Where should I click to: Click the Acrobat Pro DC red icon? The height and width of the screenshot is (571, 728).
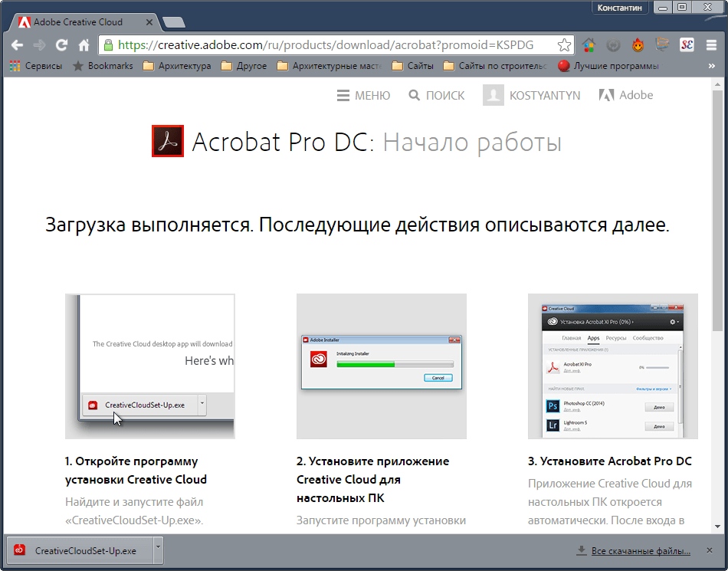point(168,141)
